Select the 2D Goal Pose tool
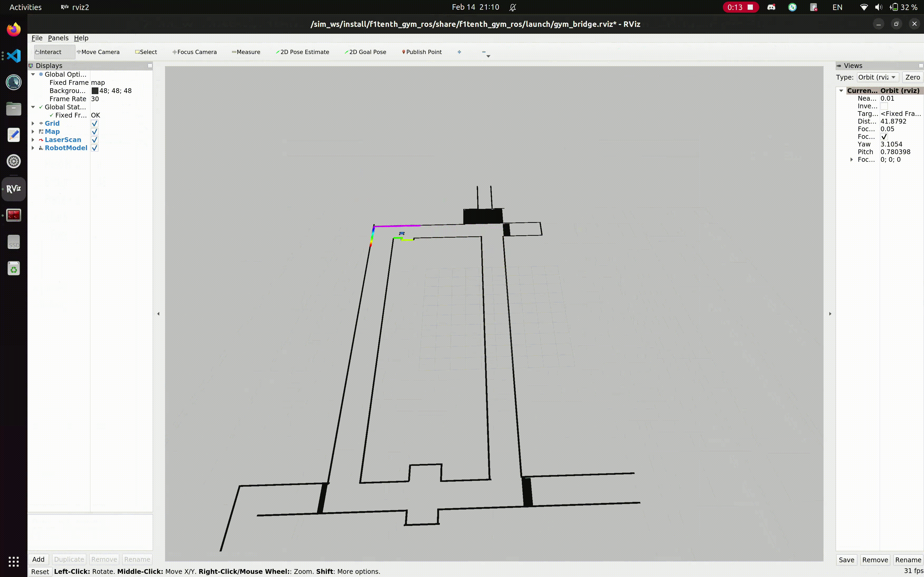Screen dimensions: 924x577 [365, 52]
